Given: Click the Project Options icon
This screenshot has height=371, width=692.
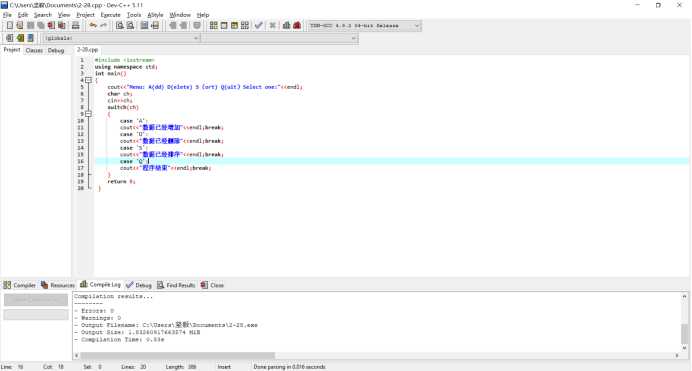Looking at the screenshot, I should point(197,26).
